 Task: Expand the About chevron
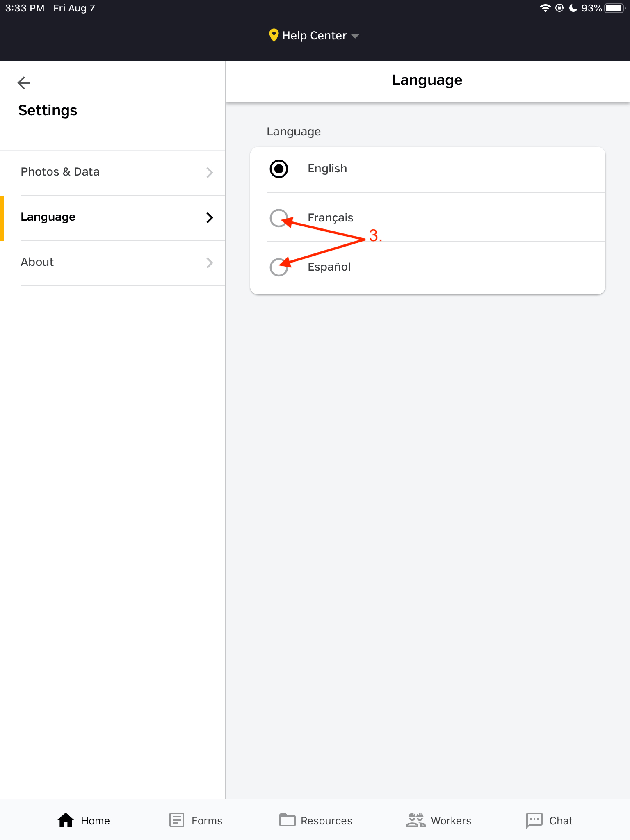(210, 262)
